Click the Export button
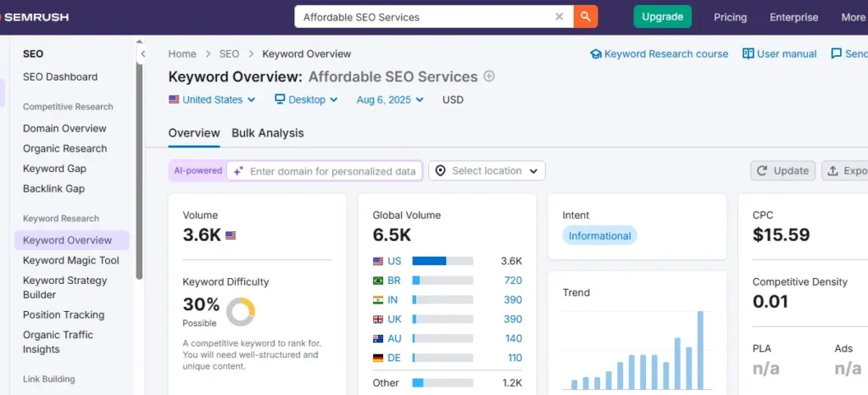The image size is (868, 395). pyautogui.click(x=846, y=170)
